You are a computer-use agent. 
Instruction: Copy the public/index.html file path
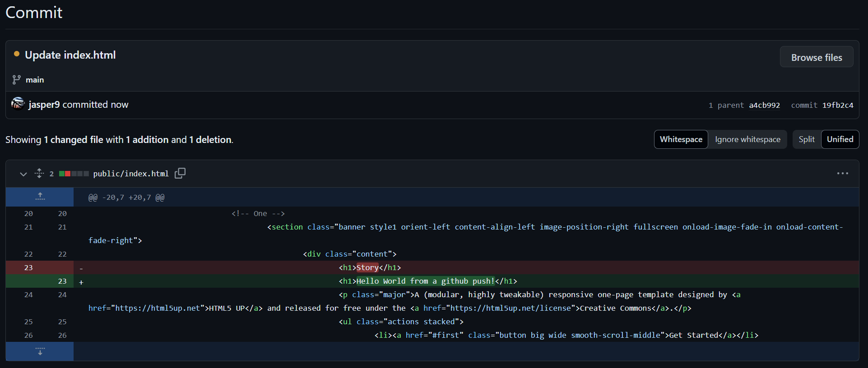tap(180, 173)
